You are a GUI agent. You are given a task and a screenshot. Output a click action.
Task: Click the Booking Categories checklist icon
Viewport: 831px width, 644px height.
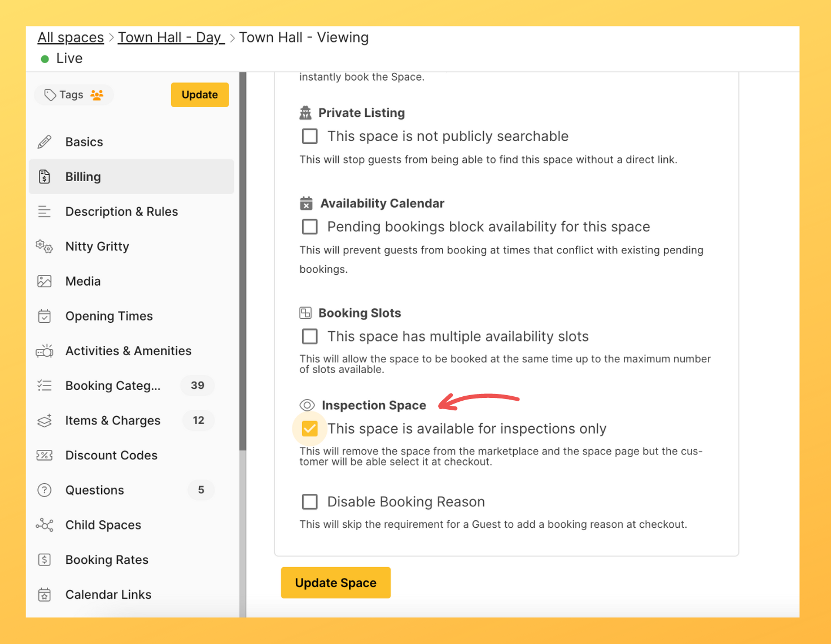45,385
